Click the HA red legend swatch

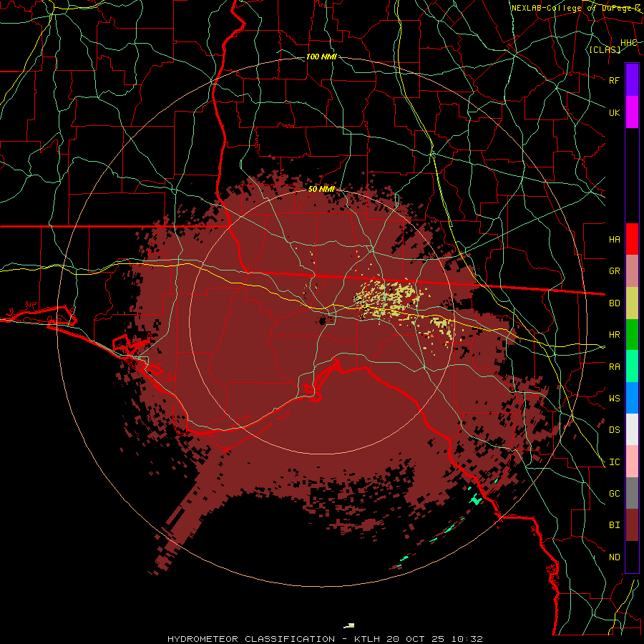[632, 239]
